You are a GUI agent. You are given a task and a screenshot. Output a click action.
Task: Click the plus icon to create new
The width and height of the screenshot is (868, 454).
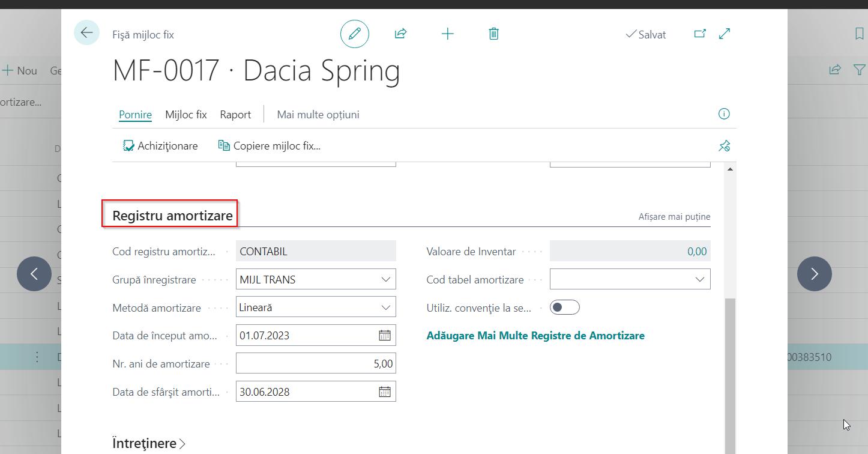point(447,34)
